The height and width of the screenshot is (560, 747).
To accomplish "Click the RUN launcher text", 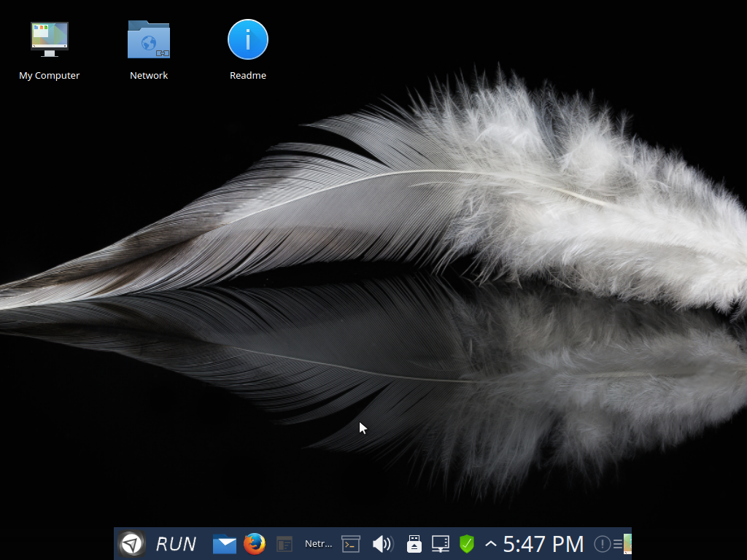I will (175, 543).
